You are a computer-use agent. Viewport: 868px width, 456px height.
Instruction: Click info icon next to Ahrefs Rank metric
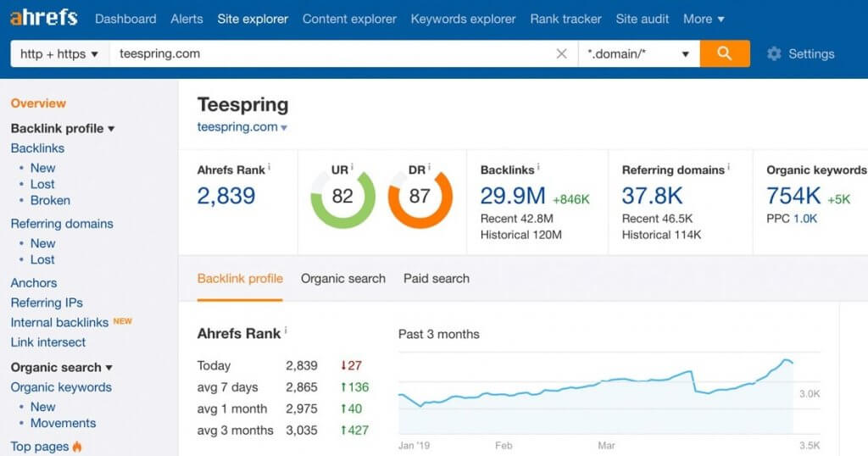pyautogui.click(x=269, y=166)
